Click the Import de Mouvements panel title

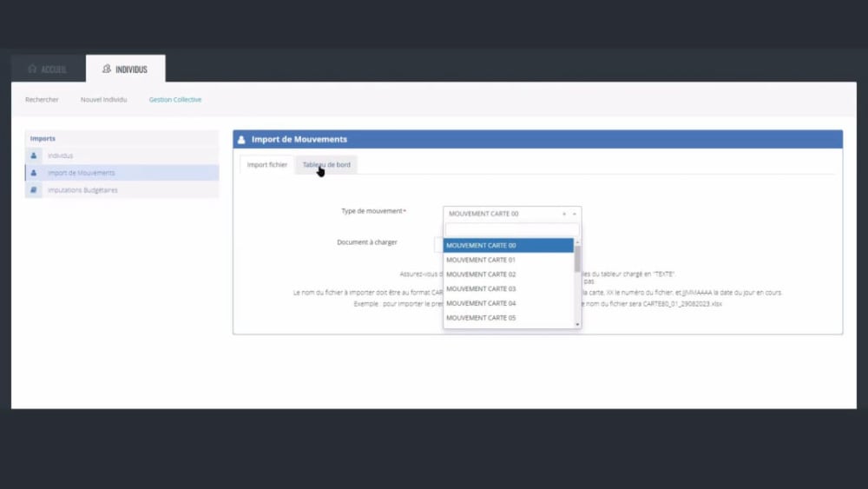[x=299, y=140]
